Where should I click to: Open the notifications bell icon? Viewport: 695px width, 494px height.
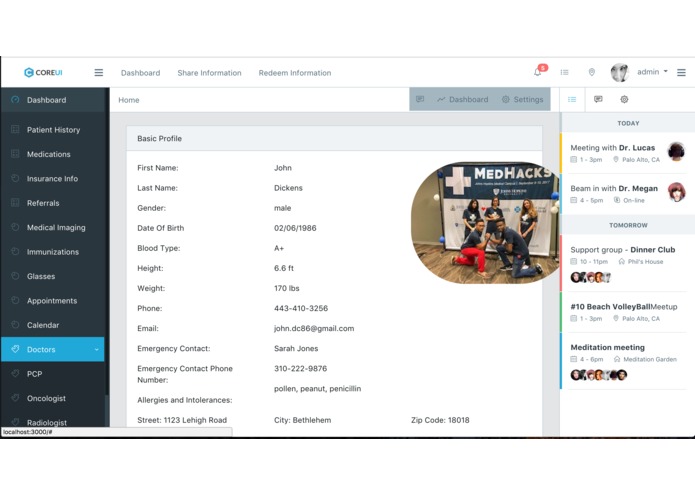[x=538, y=72]
